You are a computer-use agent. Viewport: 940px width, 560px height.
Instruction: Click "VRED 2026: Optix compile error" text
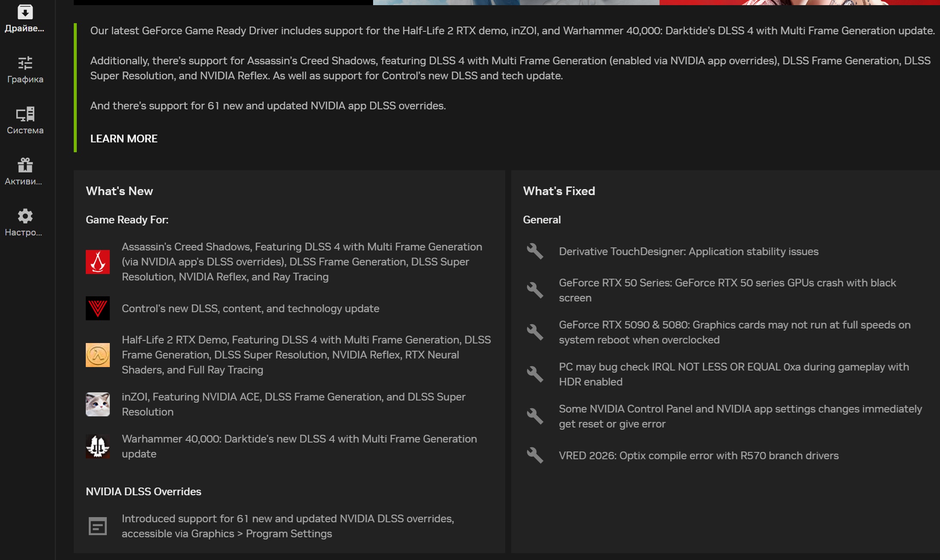click(699, 456)
